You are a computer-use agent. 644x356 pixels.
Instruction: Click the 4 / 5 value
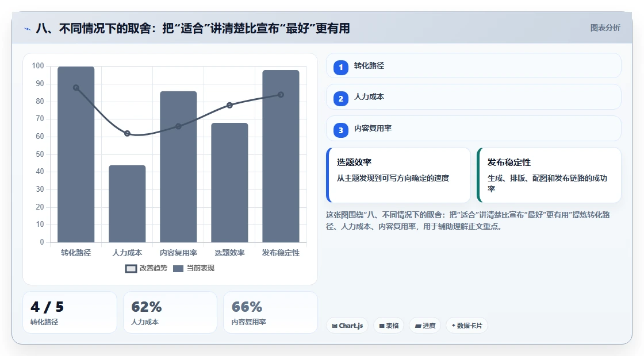[47, 307]
